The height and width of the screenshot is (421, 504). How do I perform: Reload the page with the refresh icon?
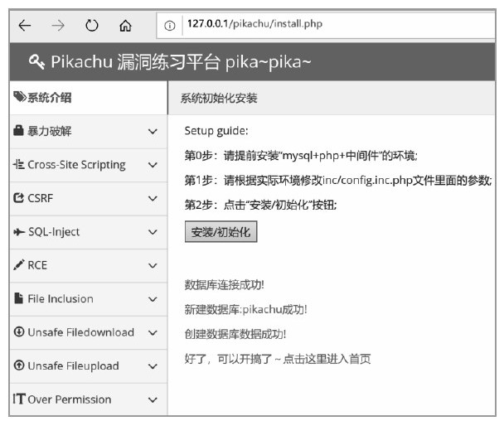pos(92,26)
